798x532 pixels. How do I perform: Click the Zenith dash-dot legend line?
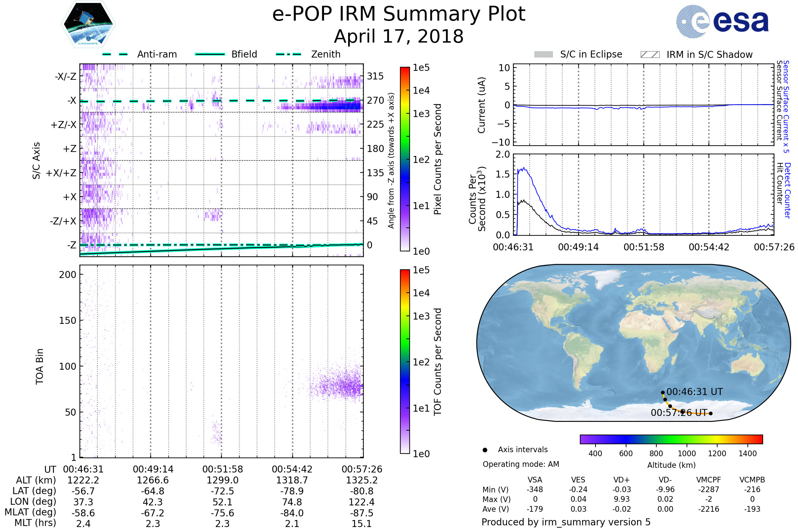click(288, 54)
